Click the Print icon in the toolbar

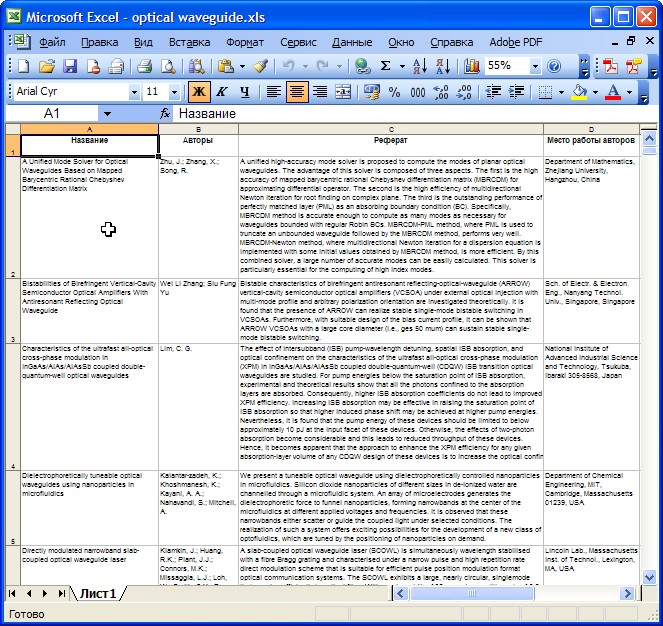(144, 66)
